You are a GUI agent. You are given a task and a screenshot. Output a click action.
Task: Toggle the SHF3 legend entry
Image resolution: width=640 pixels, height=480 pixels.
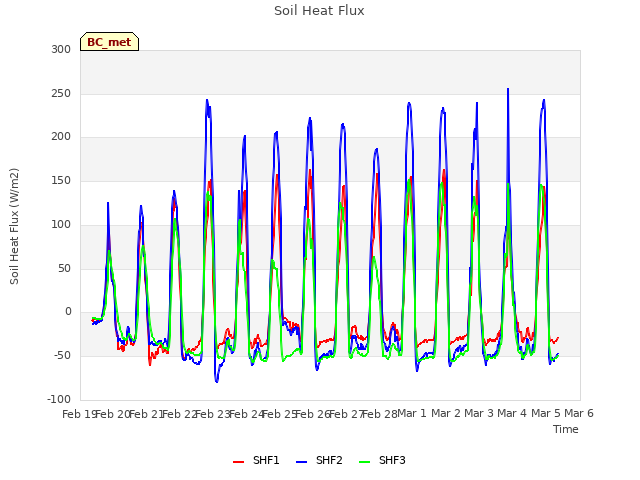(382, 460)
